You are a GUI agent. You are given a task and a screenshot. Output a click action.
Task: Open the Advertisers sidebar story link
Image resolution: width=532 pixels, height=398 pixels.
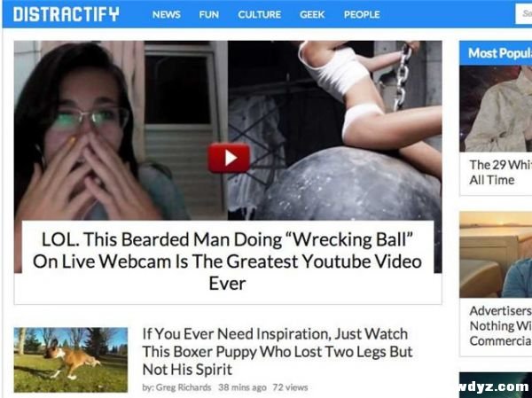pyautogui.click(x=500, y=325)
